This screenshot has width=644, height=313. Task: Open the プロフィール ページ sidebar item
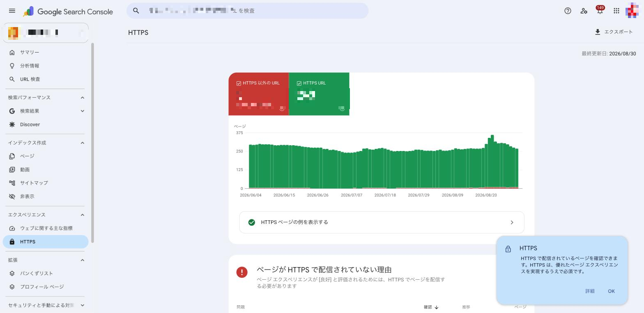coord(46,287)
